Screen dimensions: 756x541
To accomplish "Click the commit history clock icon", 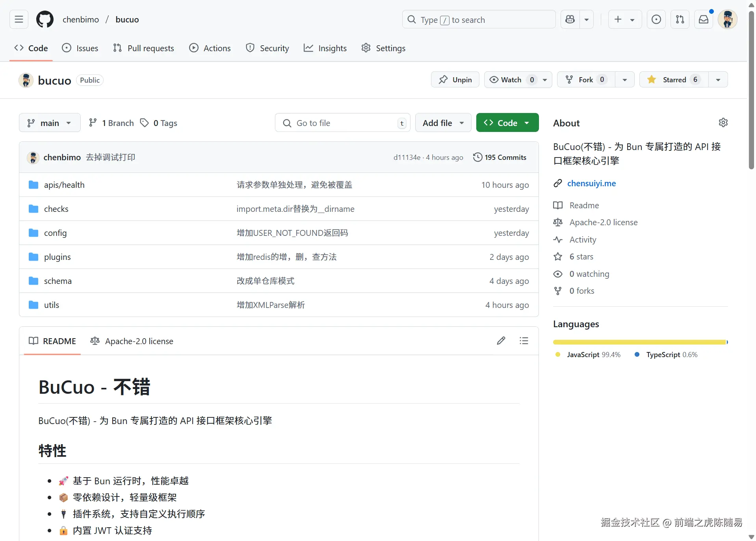I will [x=477, y=157].
